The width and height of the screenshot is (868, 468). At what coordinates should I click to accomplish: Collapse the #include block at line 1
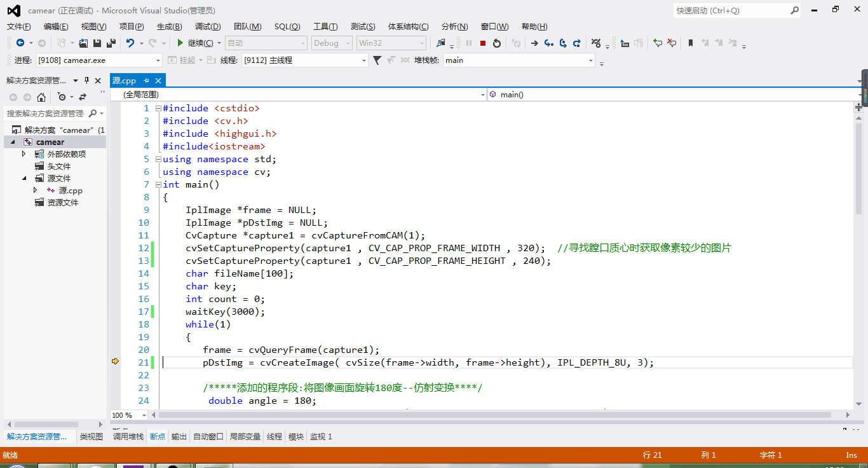pos(158,108)
